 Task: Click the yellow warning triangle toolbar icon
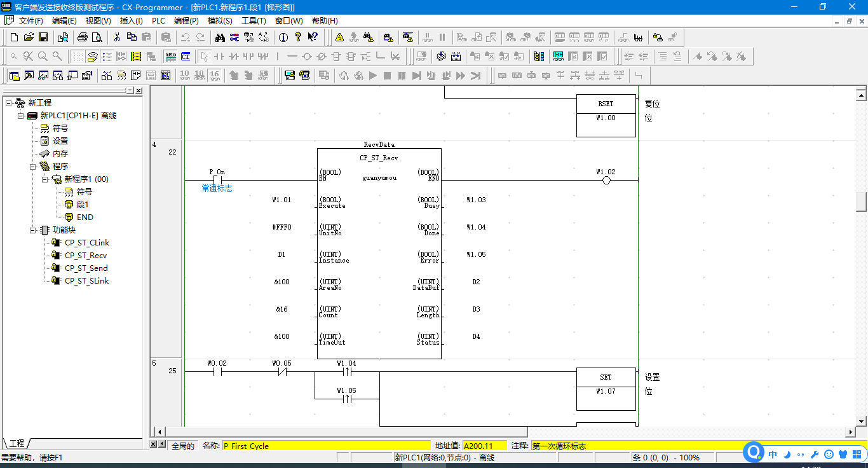click(339, 37)
